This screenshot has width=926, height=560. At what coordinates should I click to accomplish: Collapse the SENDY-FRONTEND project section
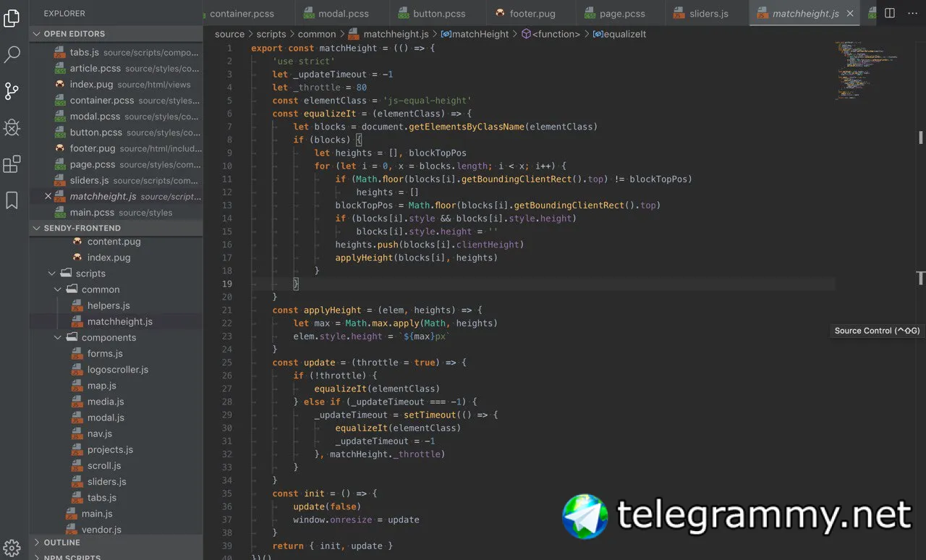pos(116,228)
